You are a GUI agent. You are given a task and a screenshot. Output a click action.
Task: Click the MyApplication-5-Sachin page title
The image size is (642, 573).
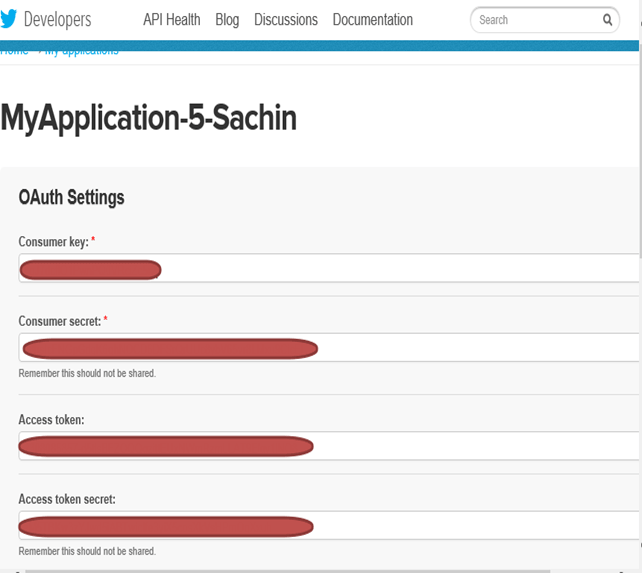coord(148,117)
